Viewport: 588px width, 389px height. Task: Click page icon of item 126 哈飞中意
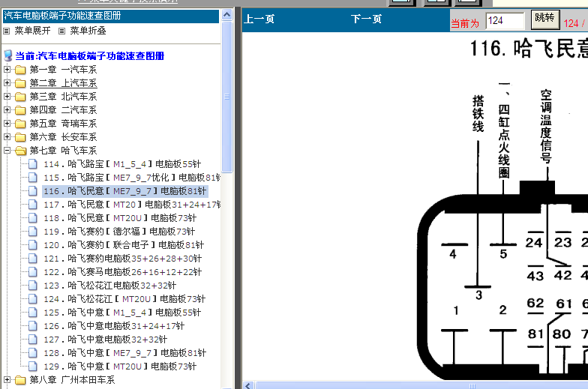(33, 325)
